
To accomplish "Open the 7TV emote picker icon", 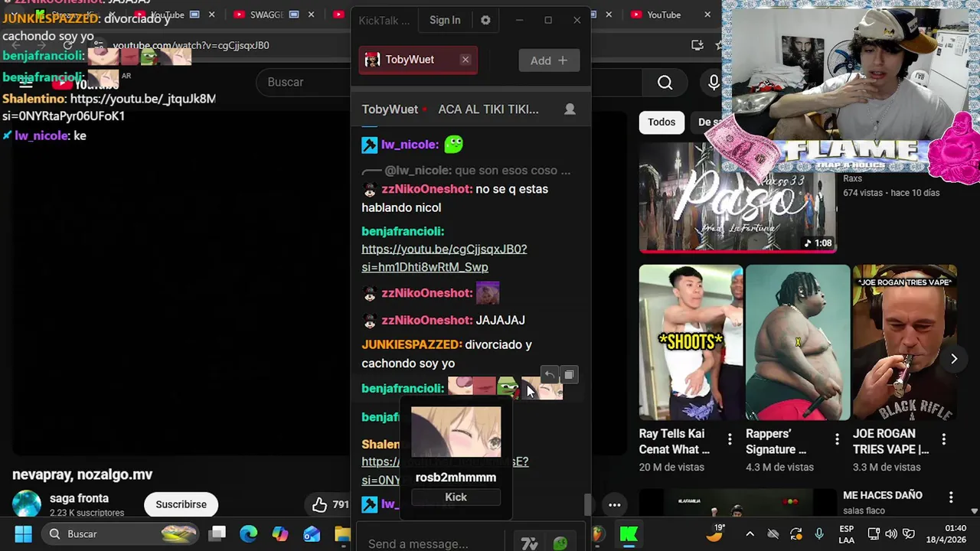I will click(529, 544).
